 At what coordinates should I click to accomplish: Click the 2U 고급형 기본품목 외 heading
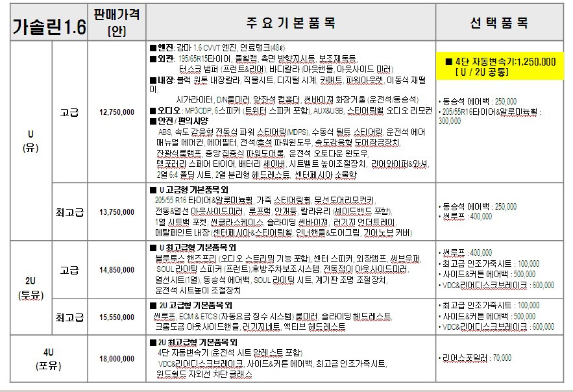point(191,306)
